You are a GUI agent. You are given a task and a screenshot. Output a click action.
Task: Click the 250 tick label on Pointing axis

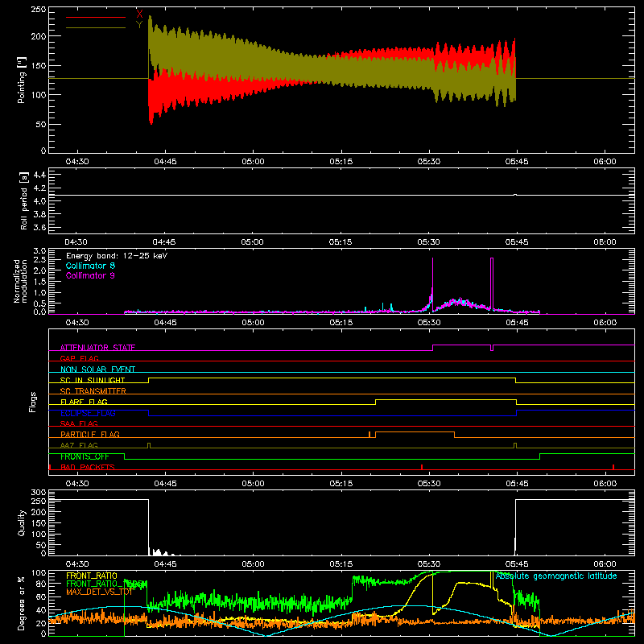[x=39, y=10]
